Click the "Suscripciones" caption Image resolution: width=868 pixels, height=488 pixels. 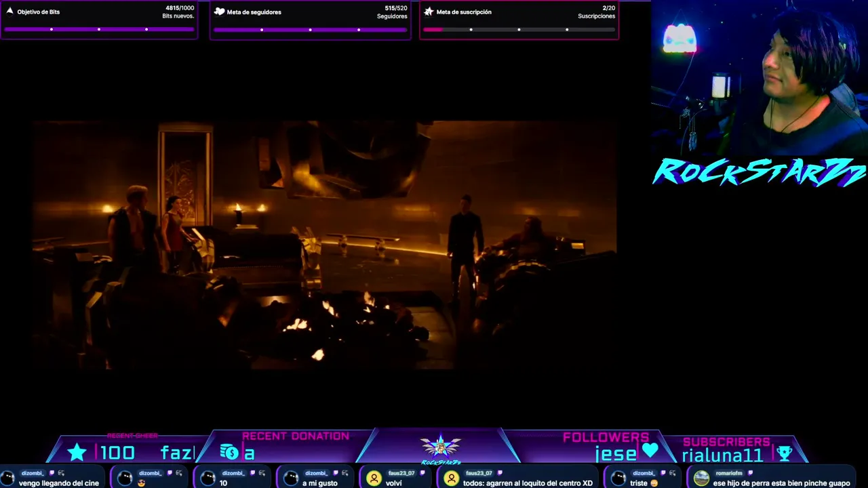click(597, 16)
